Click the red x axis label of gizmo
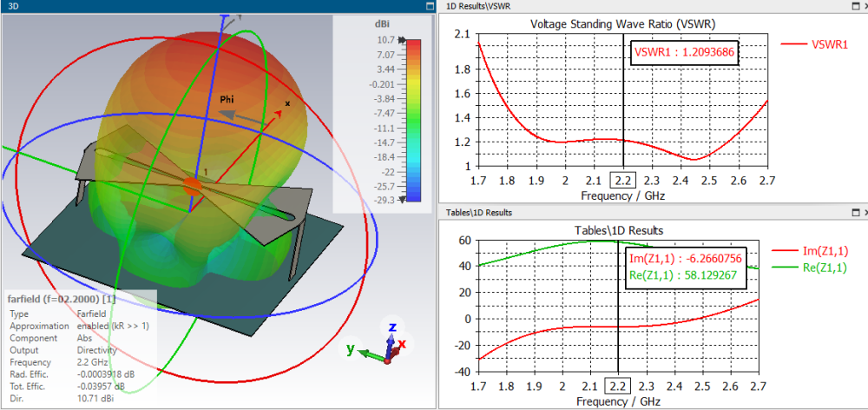The height and width of the screenshot is (410, 868). [x=403, y=344]
